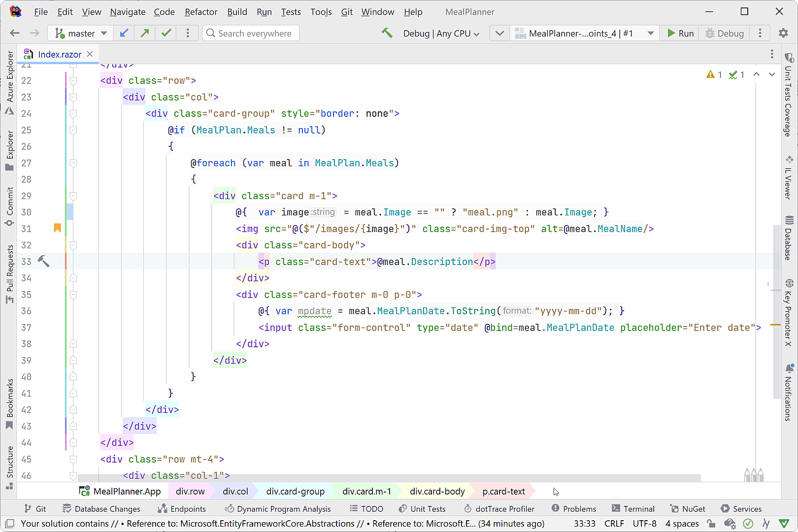Toggle the read-only lock icon in status bar

[x=711, y=523]
